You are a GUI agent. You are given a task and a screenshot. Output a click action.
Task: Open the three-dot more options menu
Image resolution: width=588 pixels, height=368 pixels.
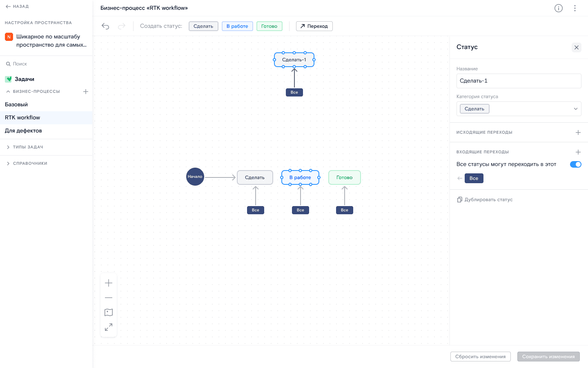click(575, 8)
